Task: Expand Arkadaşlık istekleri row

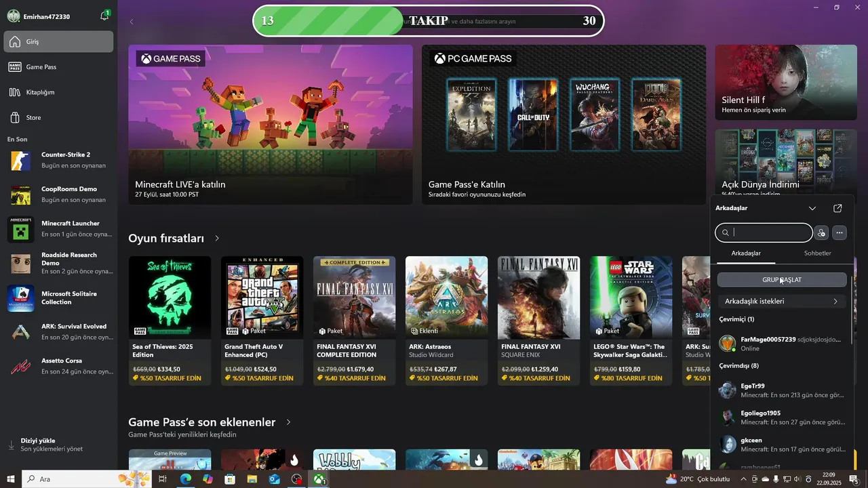Action: tap(782, 301)
